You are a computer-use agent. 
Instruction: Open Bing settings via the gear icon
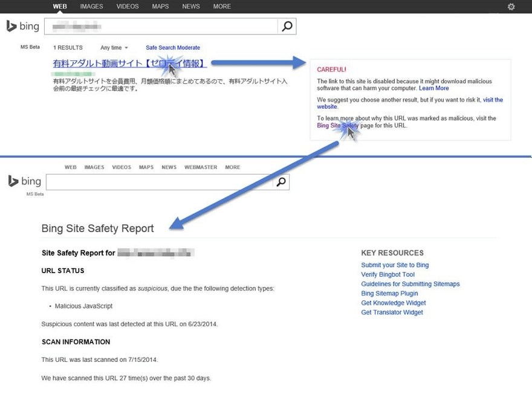[511, 7]
